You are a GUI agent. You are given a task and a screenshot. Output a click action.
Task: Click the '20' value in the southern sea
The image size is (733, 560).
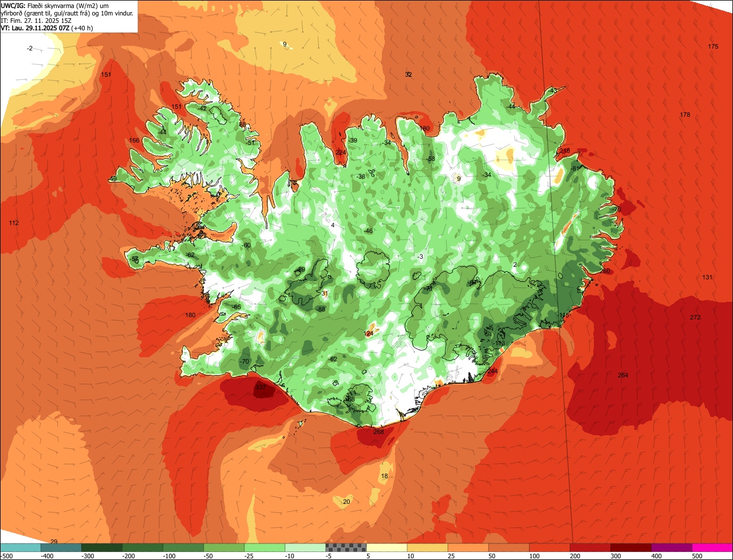coord(346,502)
